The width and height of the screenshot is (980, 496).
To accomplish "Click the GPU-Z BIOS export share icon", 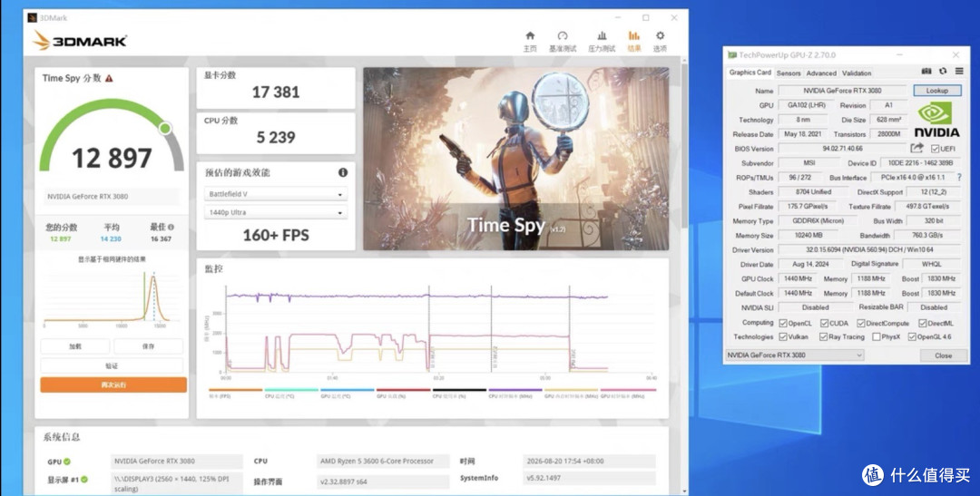I will pyautogui.click(x=916, y=149).
